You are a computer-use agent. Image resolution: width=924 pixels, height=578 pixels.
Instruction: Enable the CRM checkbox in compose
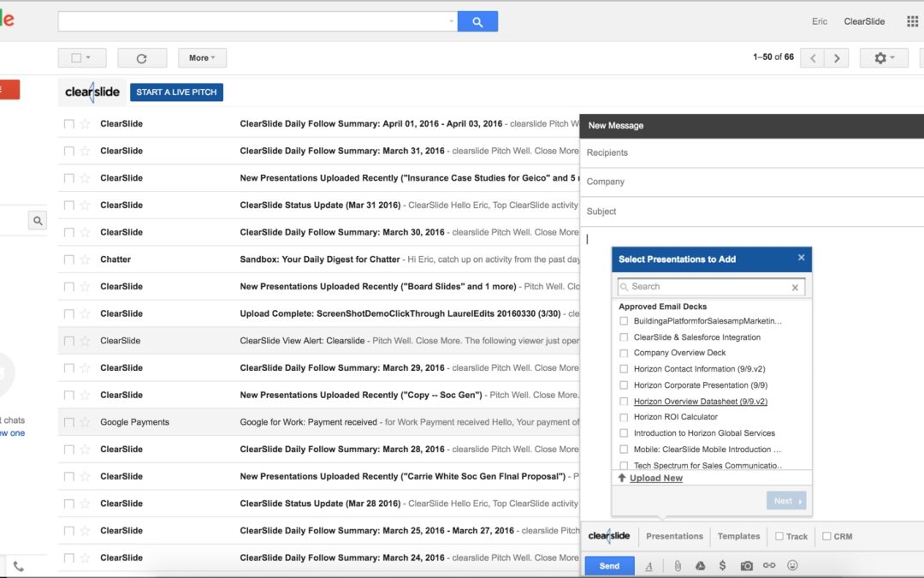point(826,536)
